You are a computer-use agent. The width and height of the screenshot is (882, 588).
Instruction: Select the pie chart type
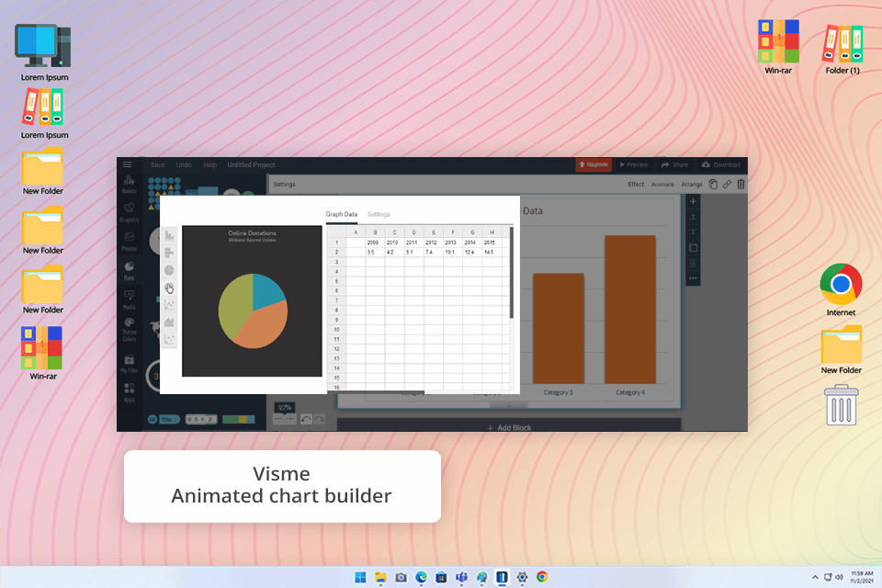(x=169, y=271)
